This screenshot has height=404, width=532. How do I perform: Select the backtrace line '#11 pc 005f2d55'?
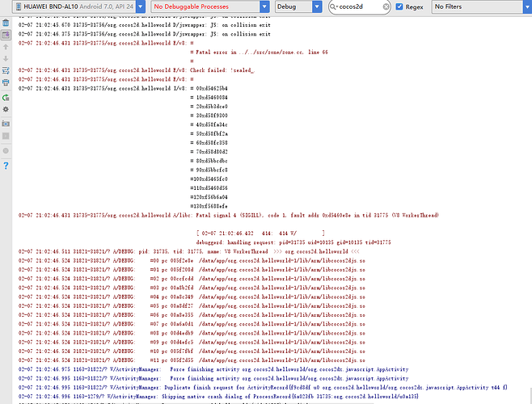click(192, 360)
